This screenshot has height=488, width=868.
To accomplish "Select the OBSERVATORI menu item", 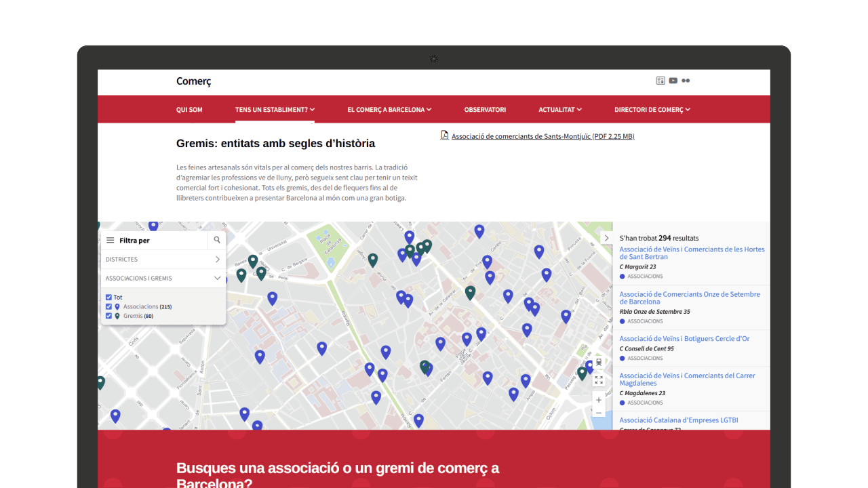I will 485,109.
